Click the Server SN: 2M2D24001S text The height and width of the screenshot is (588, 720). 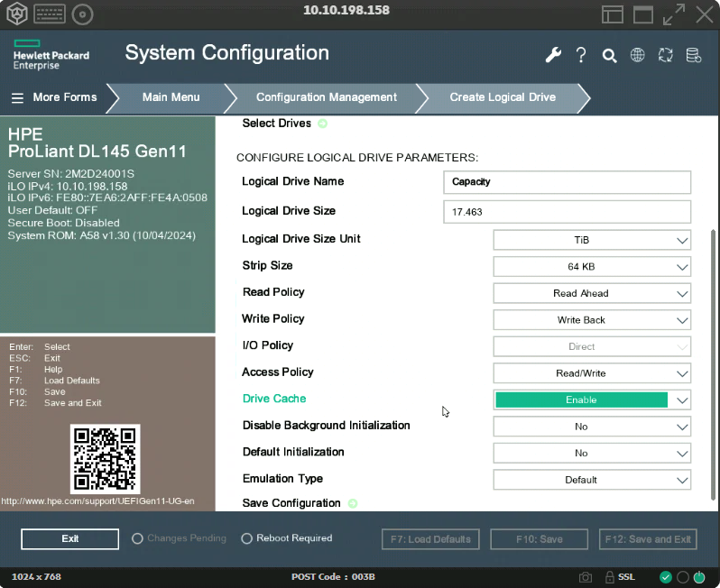tap(70, 174)
